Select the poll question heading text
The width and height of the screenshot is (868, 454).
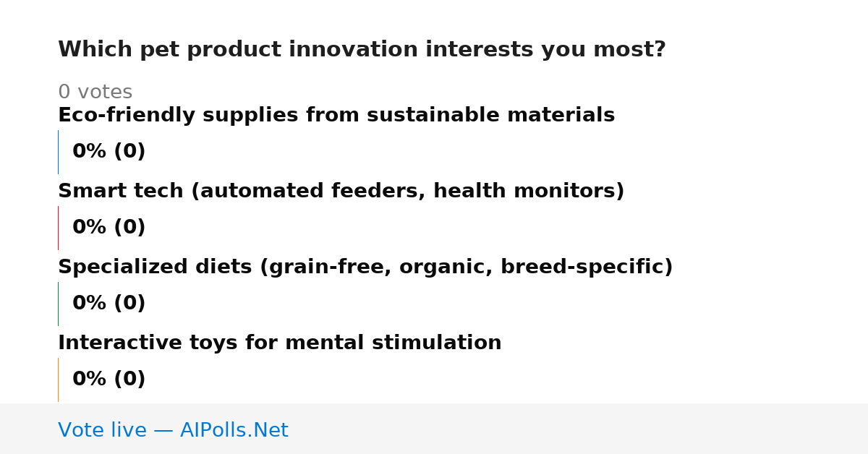pos(362,50)
